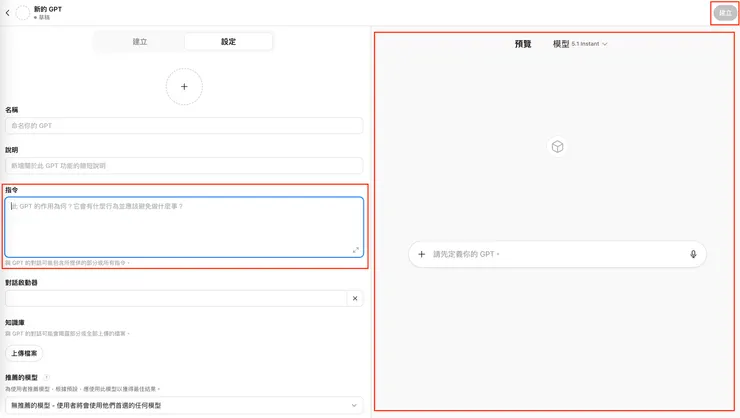
Task: Click the 推薦的模型 label text
Action: [21, 377]
